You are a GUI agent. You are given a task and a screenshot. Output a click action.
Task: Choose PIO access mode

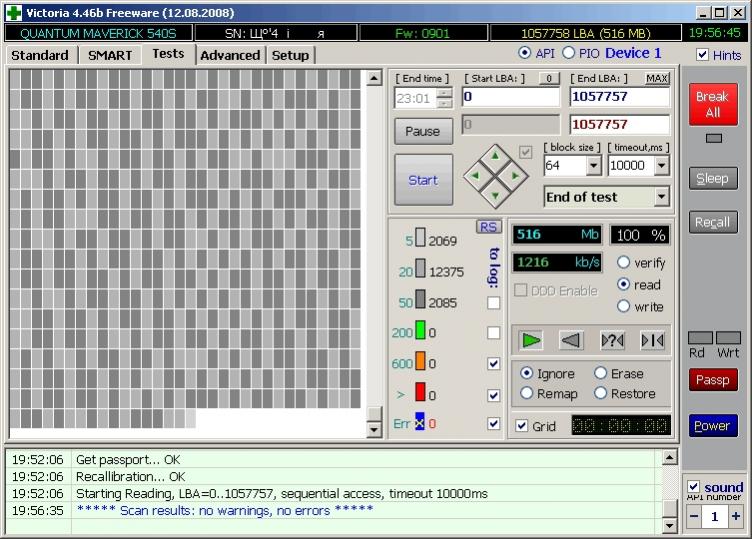(x=569, y=53)
